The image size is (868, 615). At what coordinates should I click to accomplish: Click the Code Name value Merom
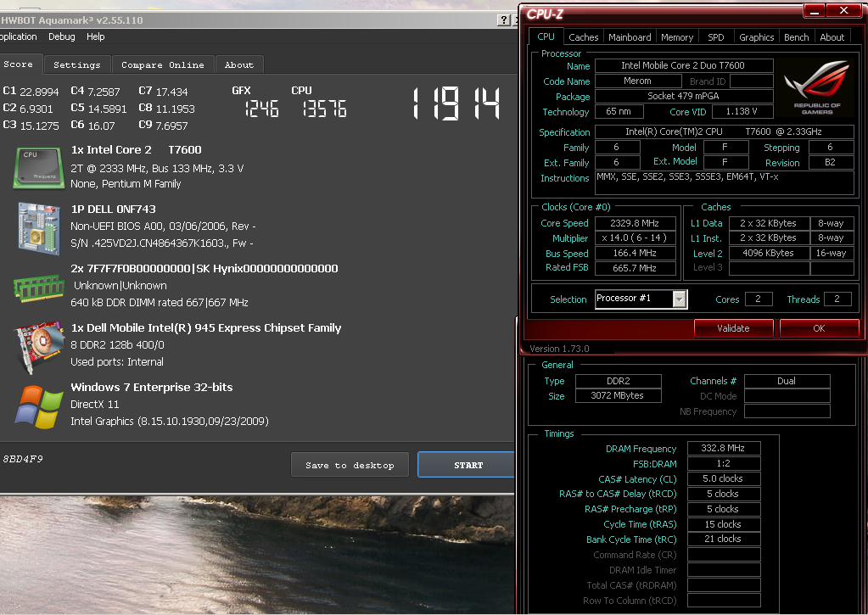637,81
